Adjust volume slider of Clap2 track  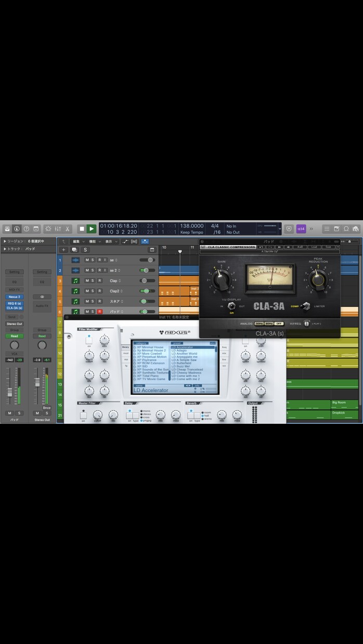[147, 291]
